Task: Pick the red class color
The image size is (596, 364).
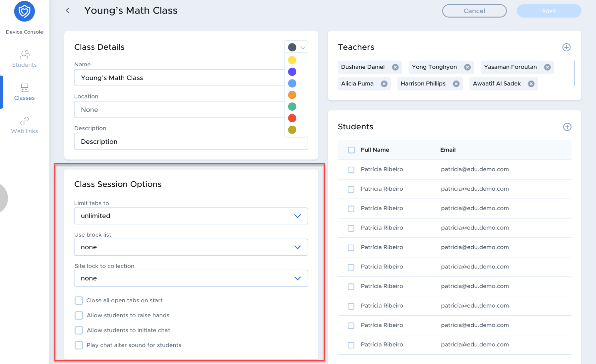Action: pos(292,118)
